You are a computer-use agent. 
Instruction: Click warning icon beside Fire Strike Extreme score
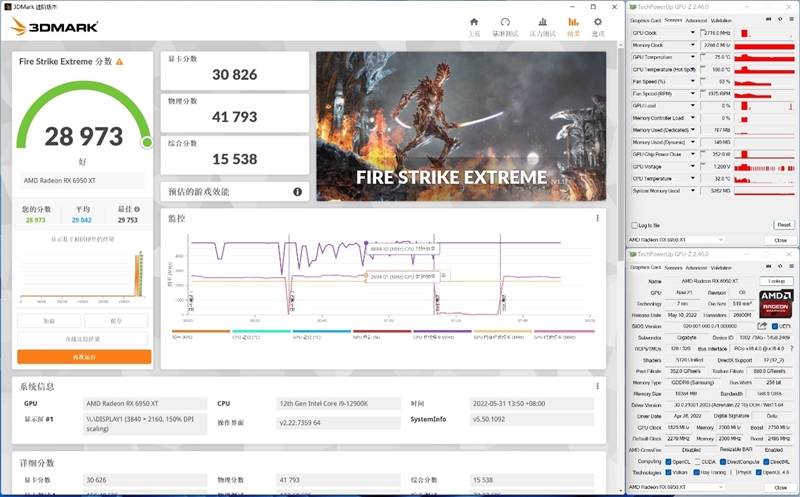119,62
